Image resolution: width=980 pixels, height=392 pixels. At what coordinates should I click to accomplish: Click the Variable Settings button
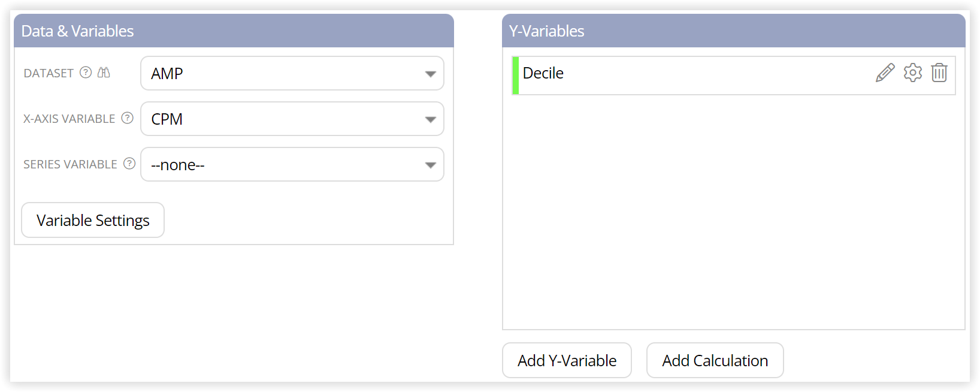93,220
